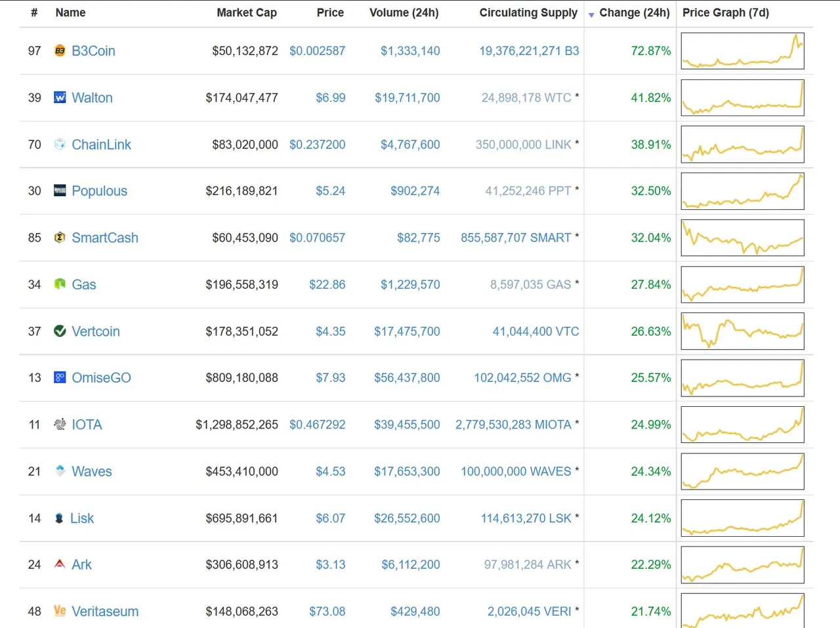The width and height of the screenshot is (840, 628).
Task: Click the B3Coin logo icon
Action: [x=60, y=51]
